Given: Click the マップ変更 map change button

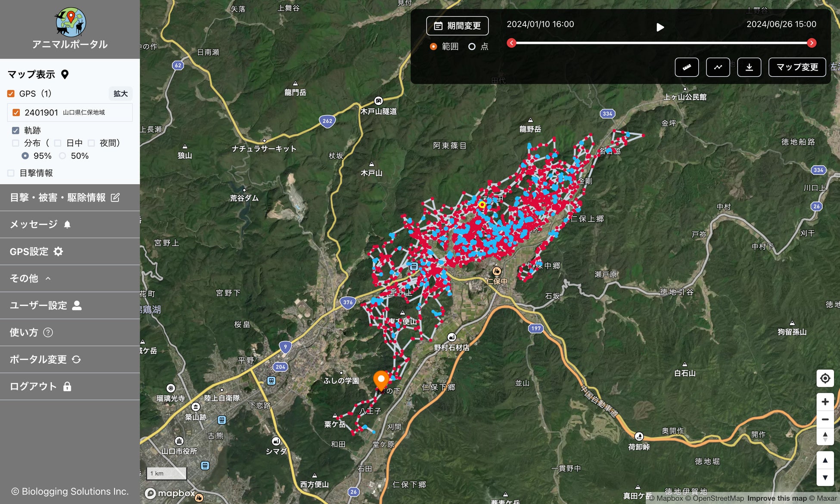Looking at the screenshot, I should pos(797,67).
